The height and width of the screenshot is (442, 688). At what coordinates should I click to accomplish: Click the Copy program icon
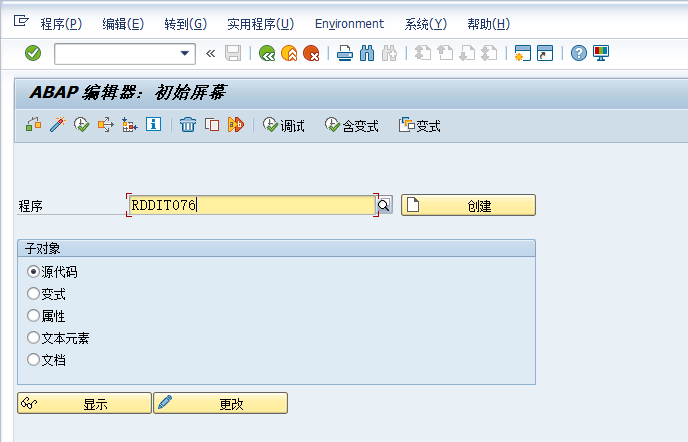point(212,125)
